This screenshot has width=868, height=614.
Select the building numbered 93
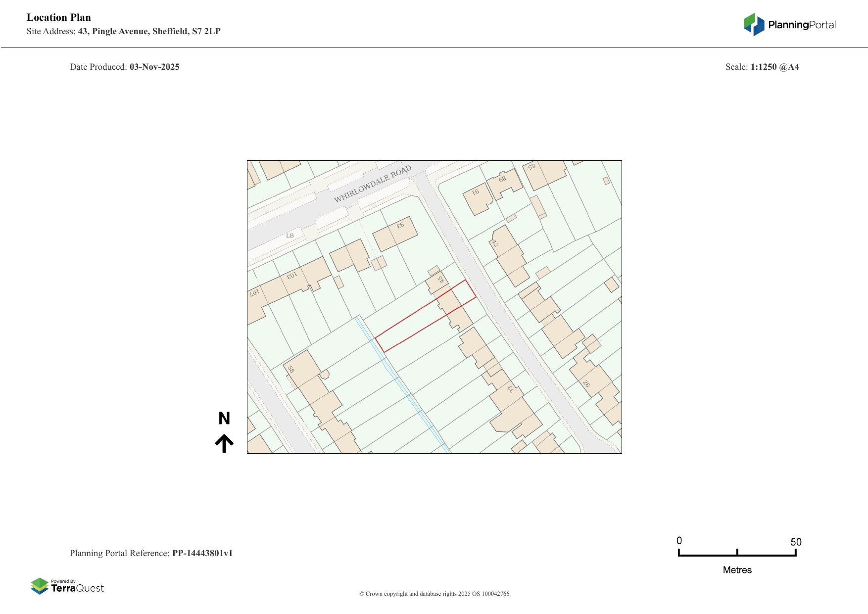[x=394, y=234]
